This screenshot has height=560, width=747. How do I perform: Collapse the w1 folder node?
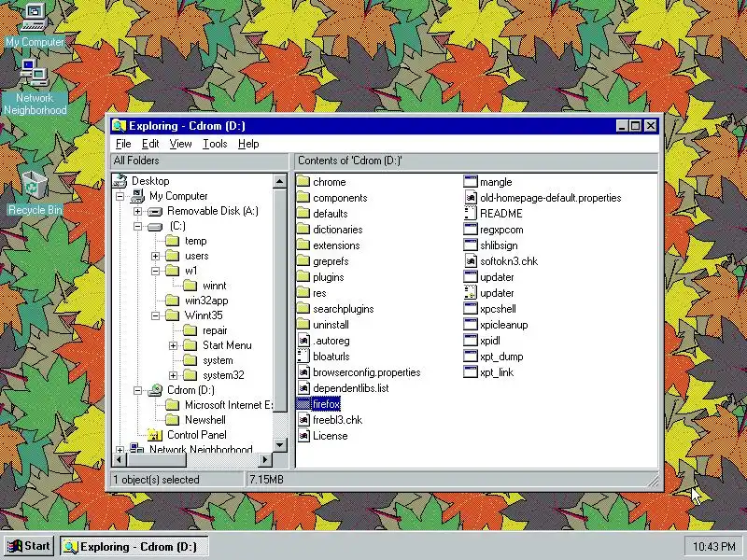click(155, 271)
